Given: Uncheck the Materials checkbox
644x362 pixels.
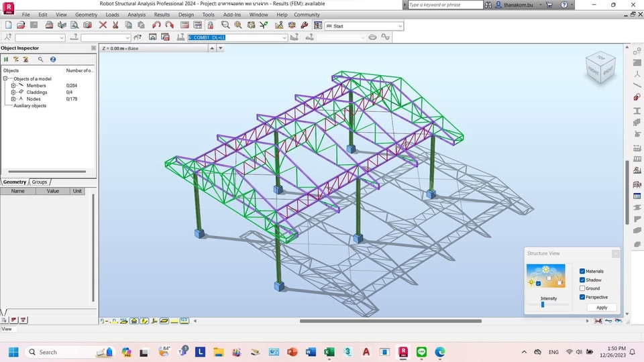Looking at the screenshot, I should (x=582, y=271).
